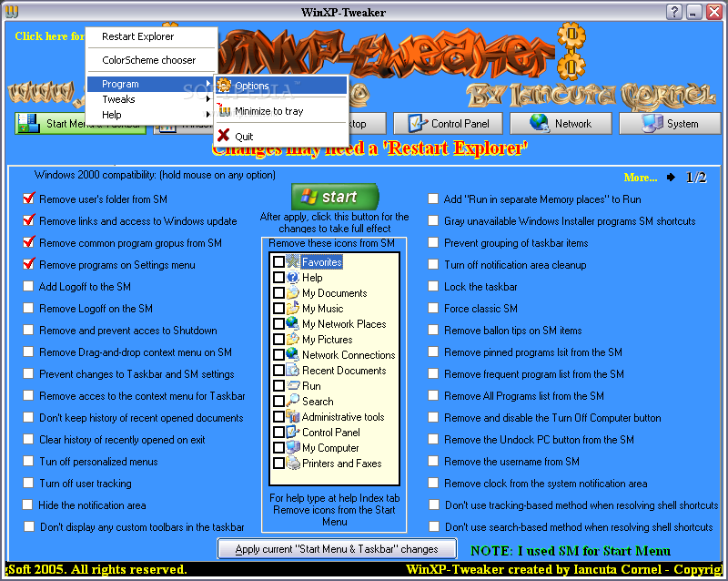Click the Network globe icon
Screen dimensions: 728x581
tap(539, 123)
